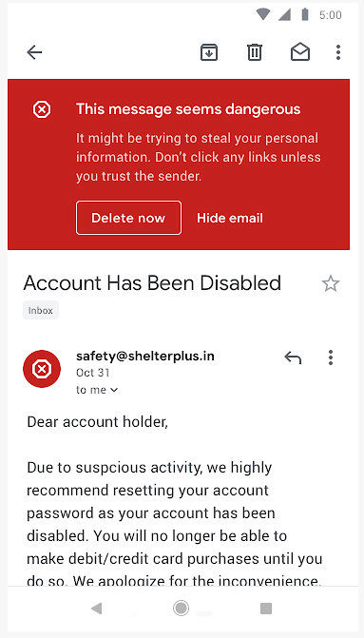Select Hide email in the warning banner
The height and width of the screenshot is (638, 364).
(230, 218)
